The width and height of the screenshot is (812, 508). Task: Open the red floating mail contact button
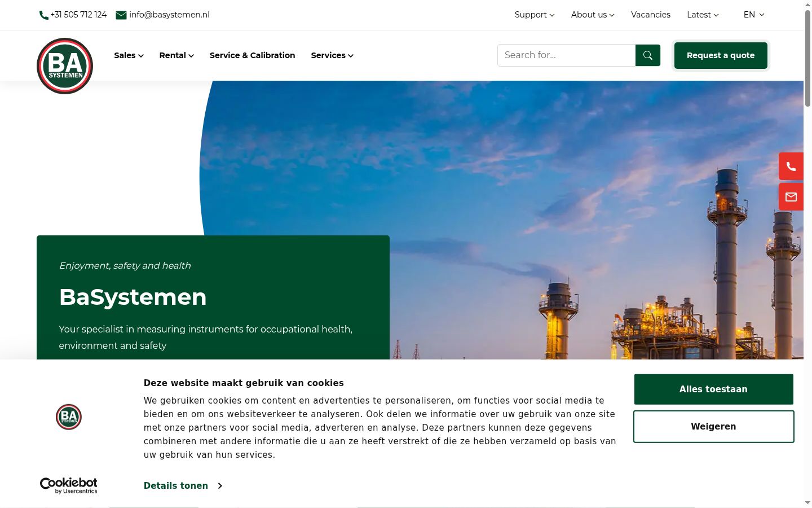coord(791,197)
